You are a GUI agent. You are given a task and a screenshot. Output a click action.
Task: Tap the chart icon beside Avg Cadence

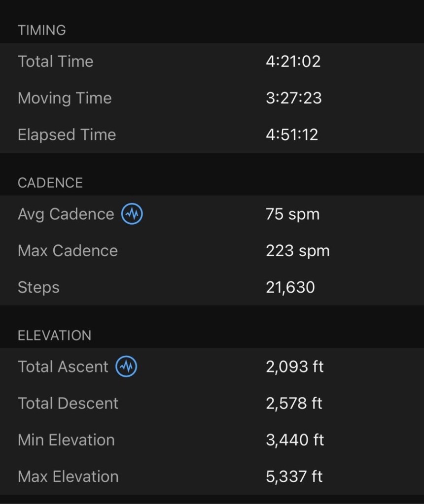point(132,214)
